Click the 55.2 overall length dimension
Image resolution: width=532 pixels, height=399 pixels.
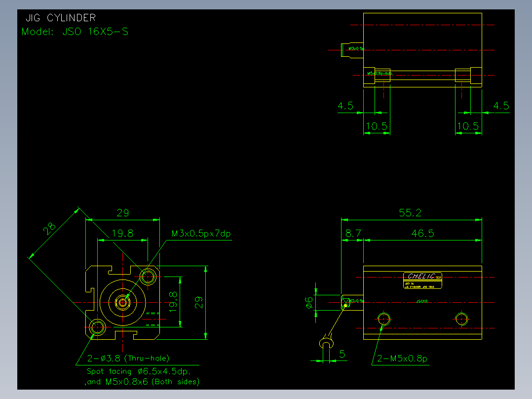(x=410, y=213)
